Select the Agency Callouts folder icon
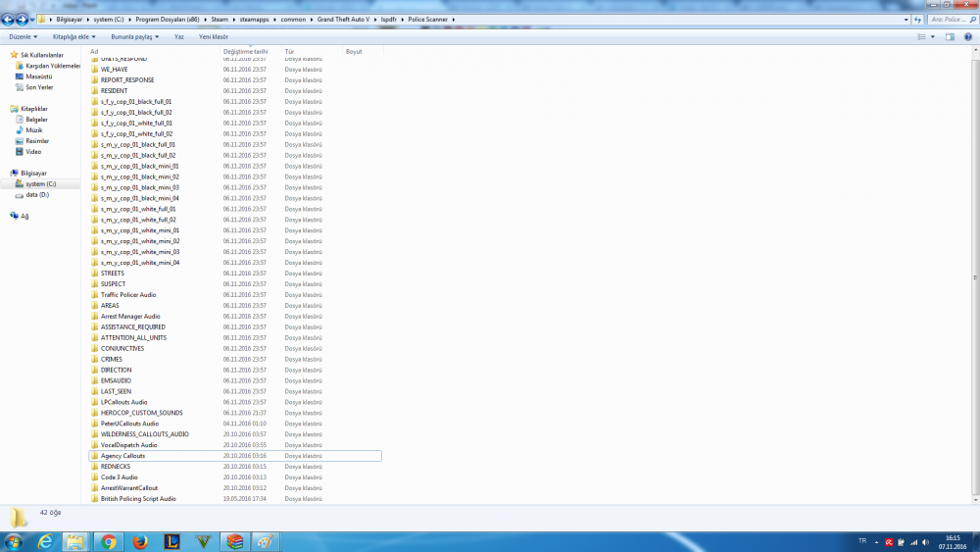 coord(95,456)
